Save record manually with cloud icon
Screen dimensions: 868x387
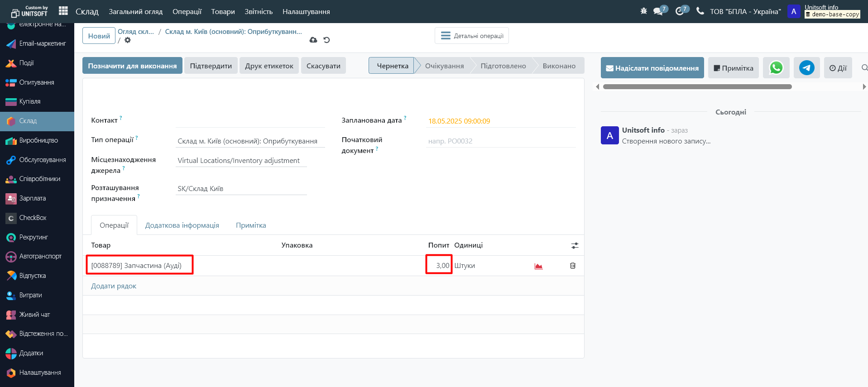(313, 40)
